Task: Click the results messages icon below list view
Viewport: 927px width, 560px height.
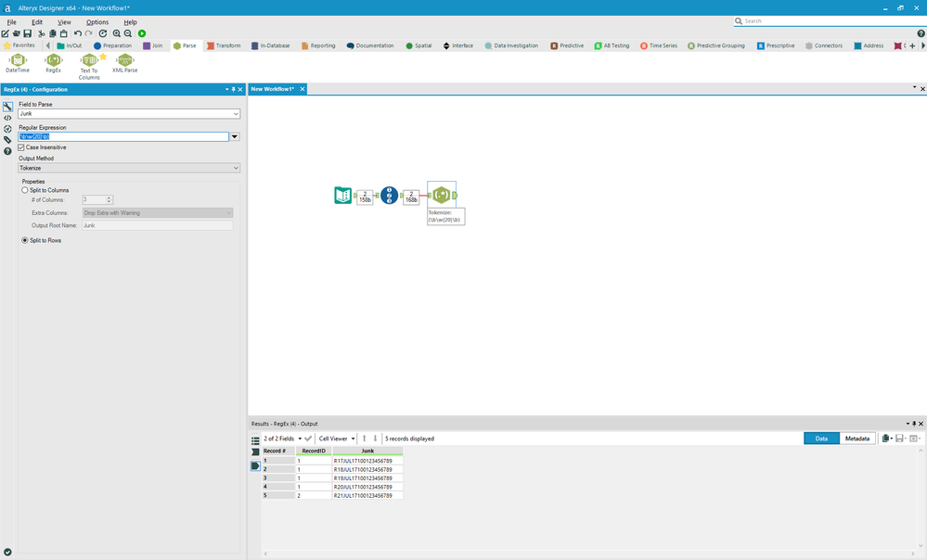Action: pyautogui.click(x=255, y=452)
